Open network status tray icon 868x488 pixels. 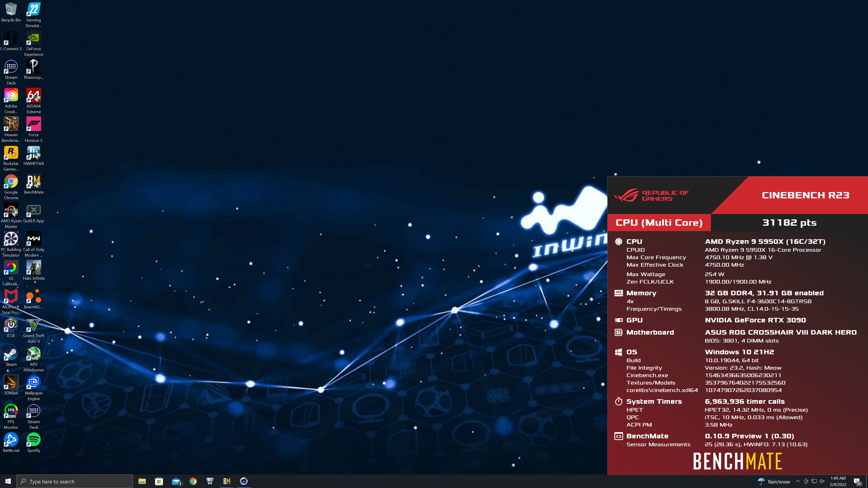(x=814, y=481)
